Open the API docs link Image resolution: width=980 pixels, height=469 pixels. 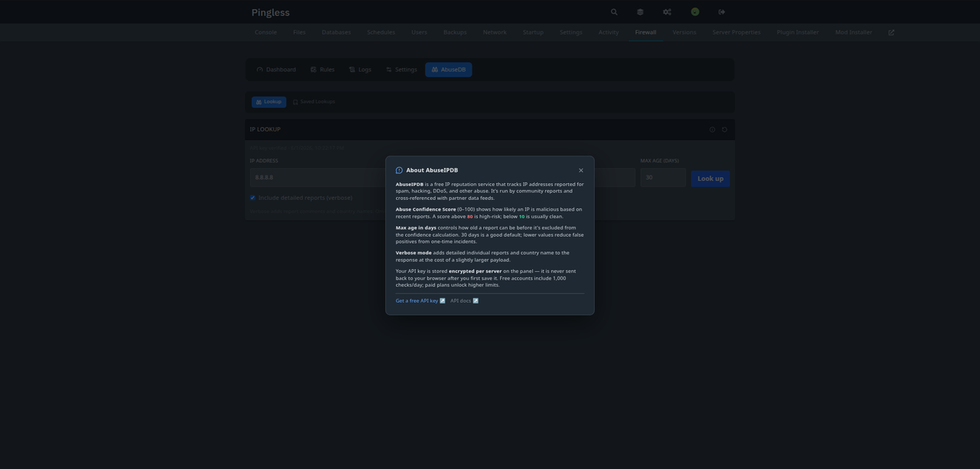tap(465, 300)
